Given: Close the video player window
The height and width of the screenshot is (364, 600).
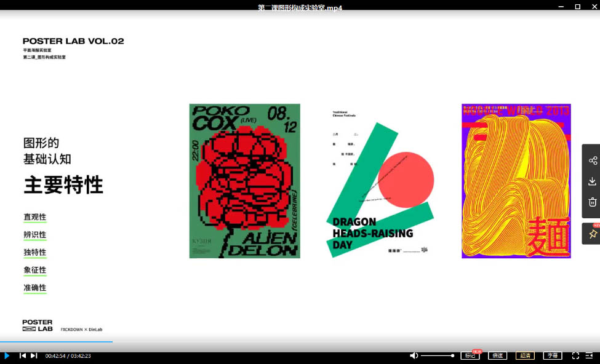Looking at the screenshot, I should coord(594,7).
